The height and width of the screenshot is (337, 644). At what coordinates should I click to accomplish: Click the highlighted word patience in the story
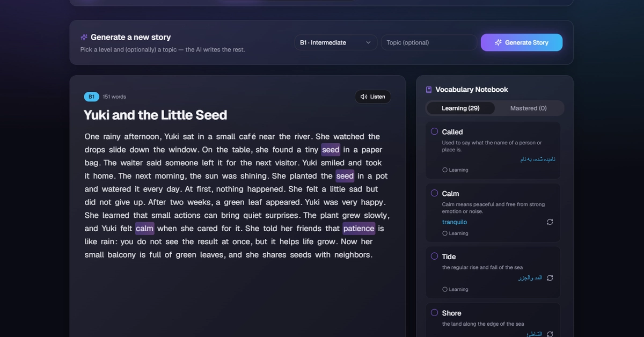(359, 229)
